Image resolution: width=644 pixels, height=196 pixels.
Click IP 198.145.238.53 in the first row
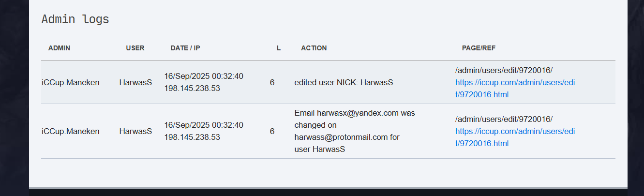192,89
